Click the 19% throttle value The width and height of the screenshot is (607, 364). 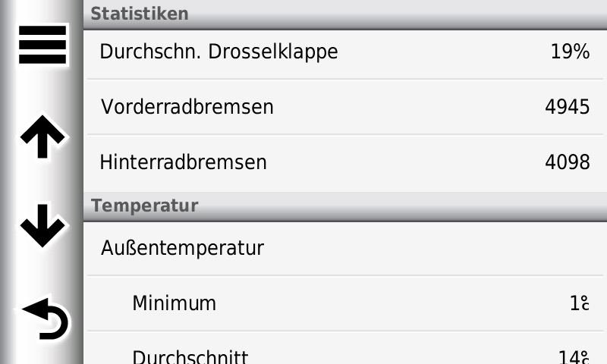(x=570, y=52)
